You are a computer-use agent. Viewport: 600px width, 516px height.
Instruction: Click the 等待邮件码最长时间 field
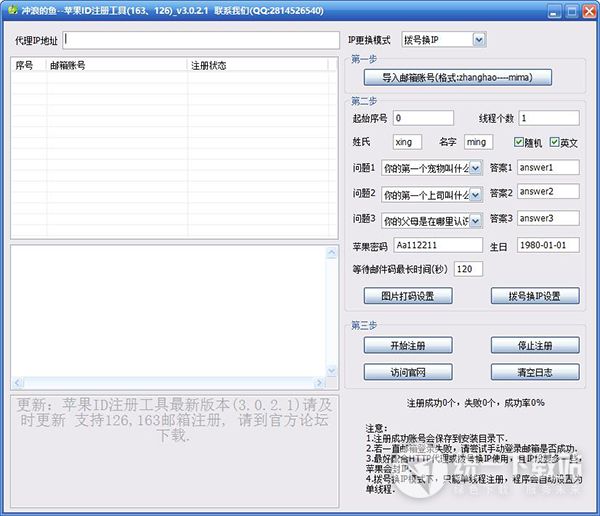(x=468, y=269)
